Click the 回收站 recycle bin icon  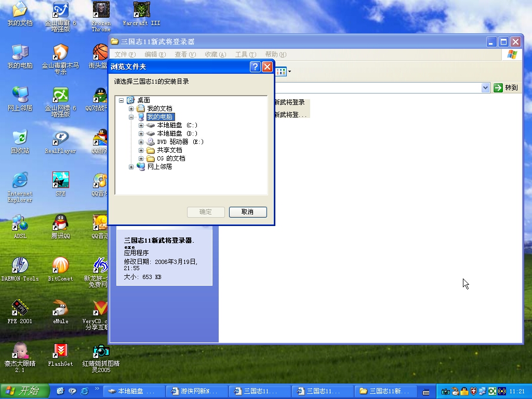pos(20,138)
